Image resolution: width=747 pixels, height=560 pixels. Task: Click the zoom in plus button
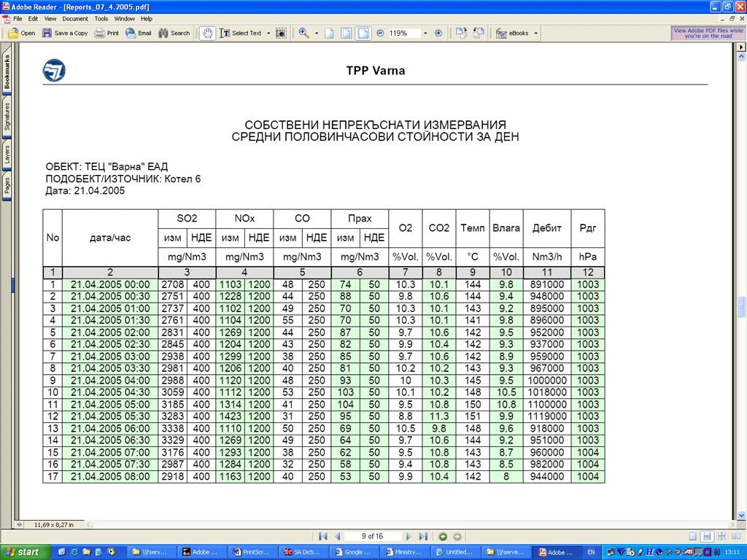click(438, 33)
